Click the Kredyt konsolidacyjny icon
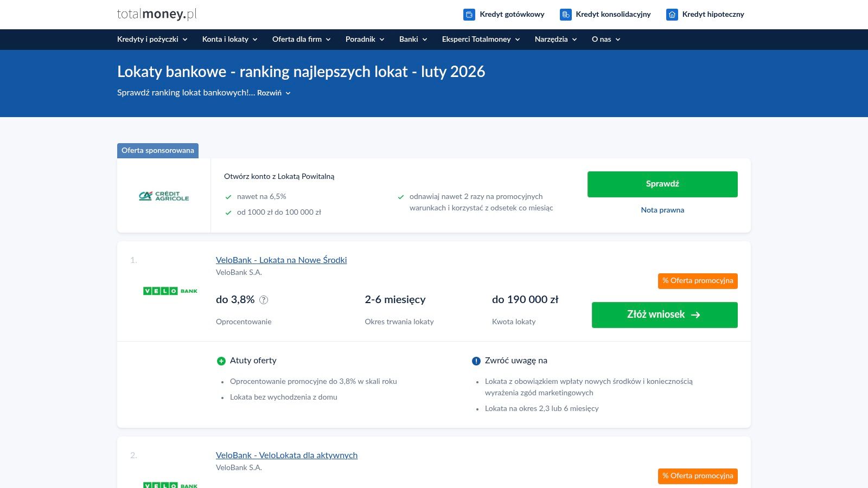The width and height of the screenshot is (868, 488). pyautogui.click(x=566, y=15)
